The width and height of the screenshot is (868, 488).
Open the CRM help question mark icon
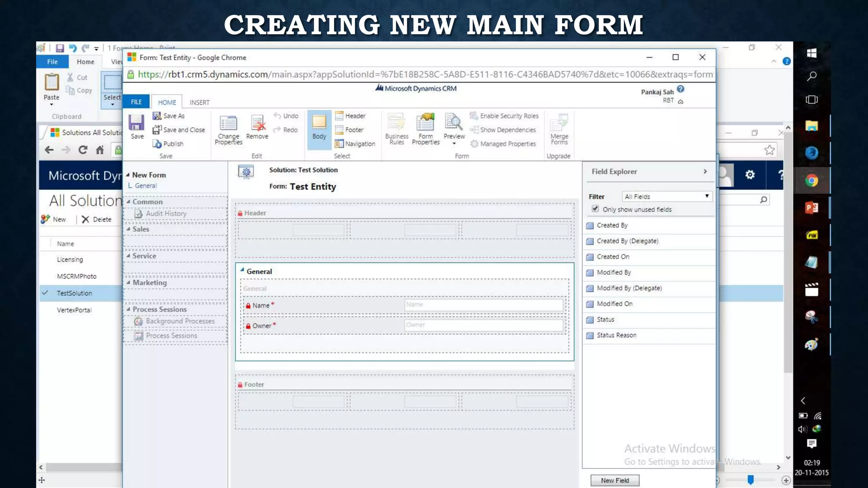[680, 89]
